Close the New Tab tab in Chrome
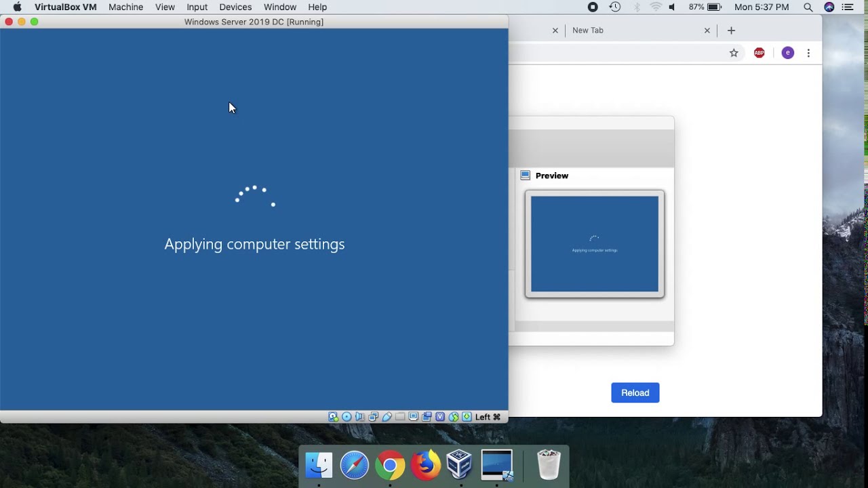Viewport: 868px width, 488px height. [707, 30]
